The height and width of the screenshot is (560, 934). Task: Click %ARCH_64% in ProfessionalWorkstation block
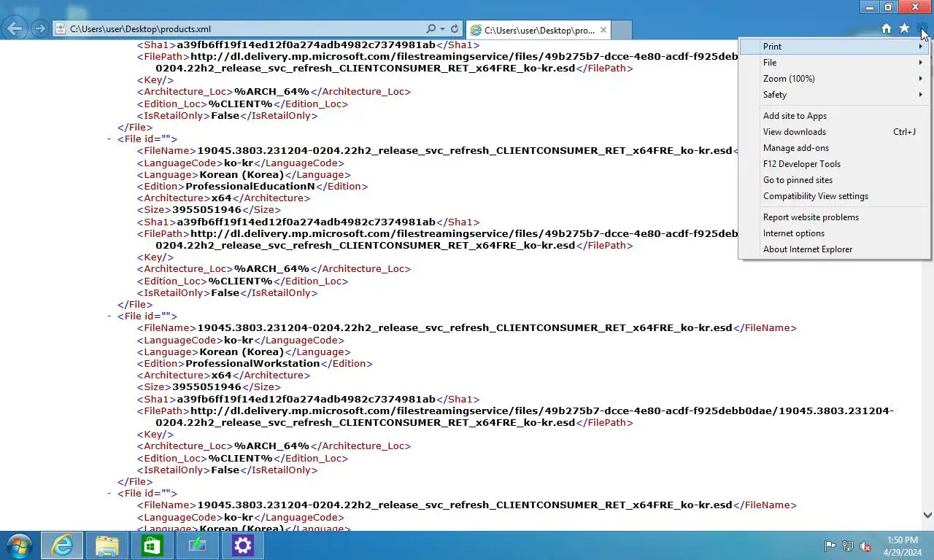click(271, 446)
